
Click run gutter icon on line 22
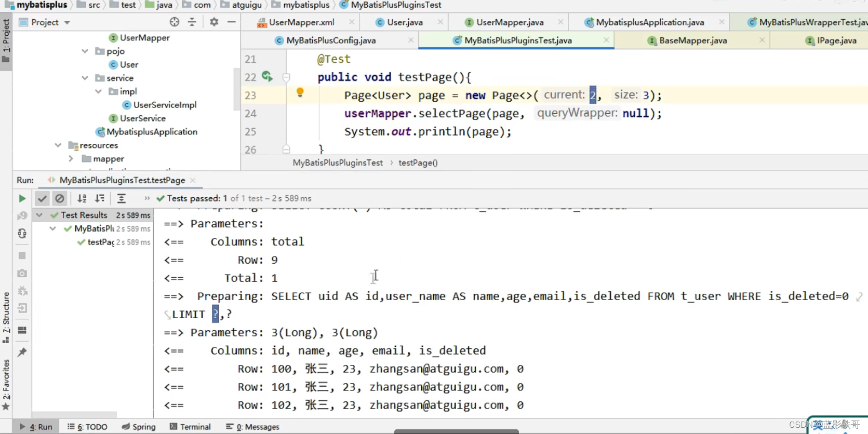(x=267, y=77)
